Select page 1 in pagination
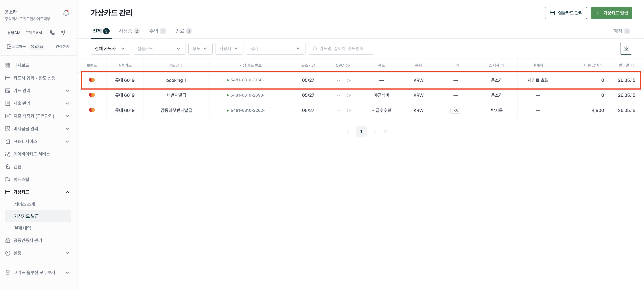This screenshot has height=290, width=644. pyautogui.click(x=361, y=131)
